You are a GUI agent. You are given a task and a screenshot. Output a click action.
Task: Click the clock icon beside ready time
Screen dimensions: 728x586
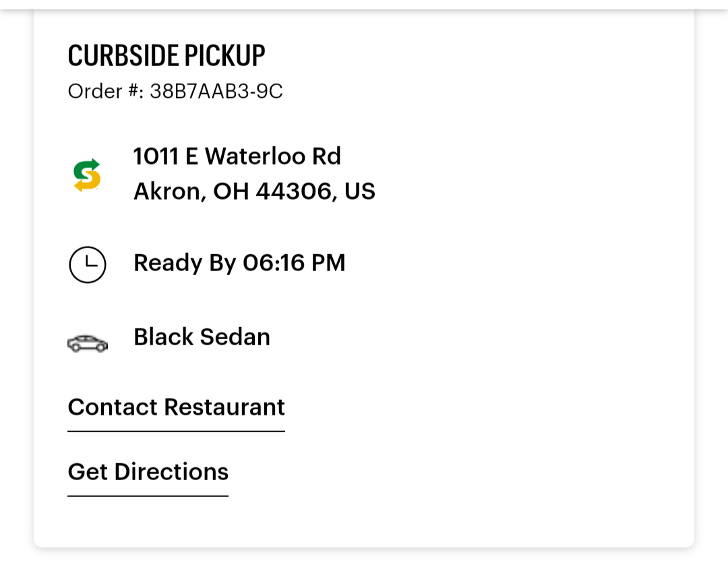click(x=88, y=264)
